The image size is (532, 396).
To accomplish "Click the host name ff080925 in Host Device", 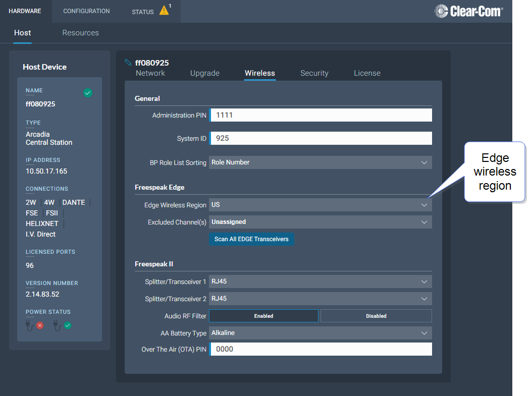I will coord(40,104).
